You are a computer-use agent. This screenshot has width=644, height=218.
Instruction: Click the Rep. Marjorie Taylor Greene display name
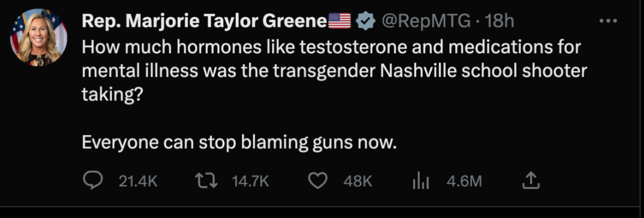pos(204,21)
